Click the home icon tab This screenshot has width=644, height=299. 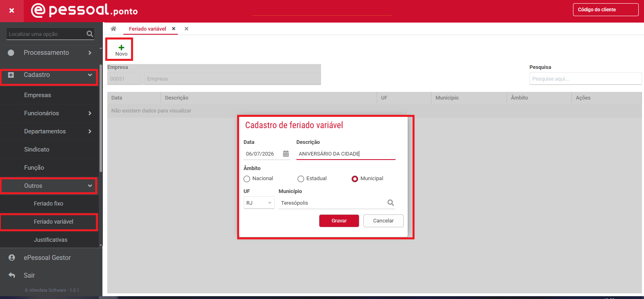[x=113, y=29]
